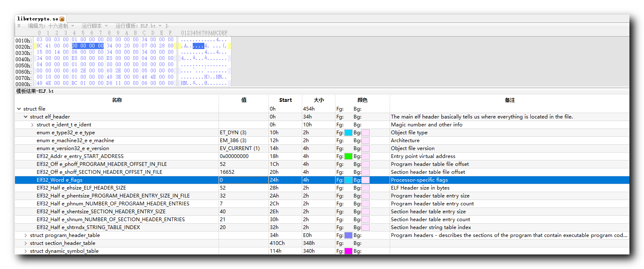Select e_phnum_NUMBER_OF_PROGRAM_HEADER_ENTRIES row
Screen dimensions: 644x269
(322, 204)
